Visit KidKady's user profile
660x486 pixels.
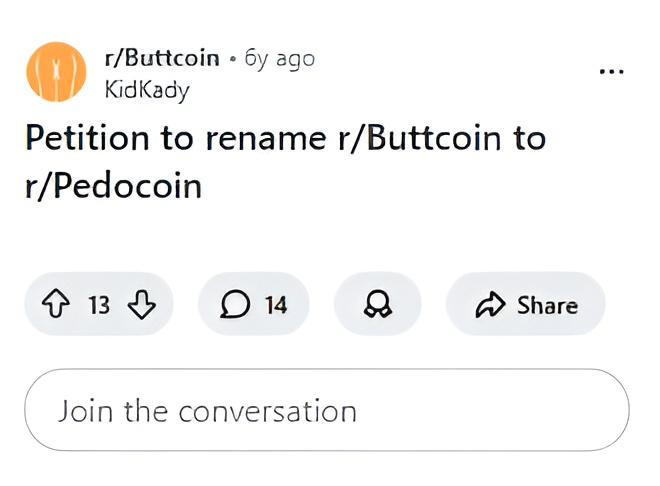click(146, 88)
